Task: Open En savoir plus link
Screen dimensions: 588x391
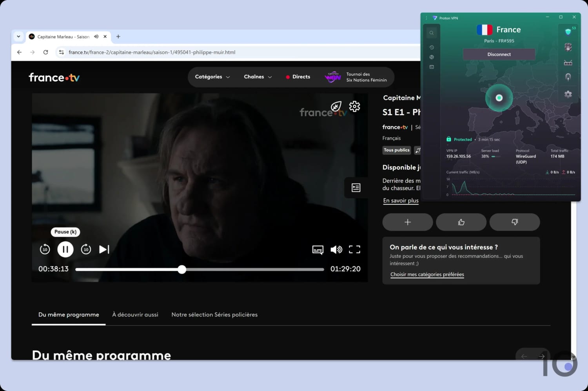Action: click(401, 201)
